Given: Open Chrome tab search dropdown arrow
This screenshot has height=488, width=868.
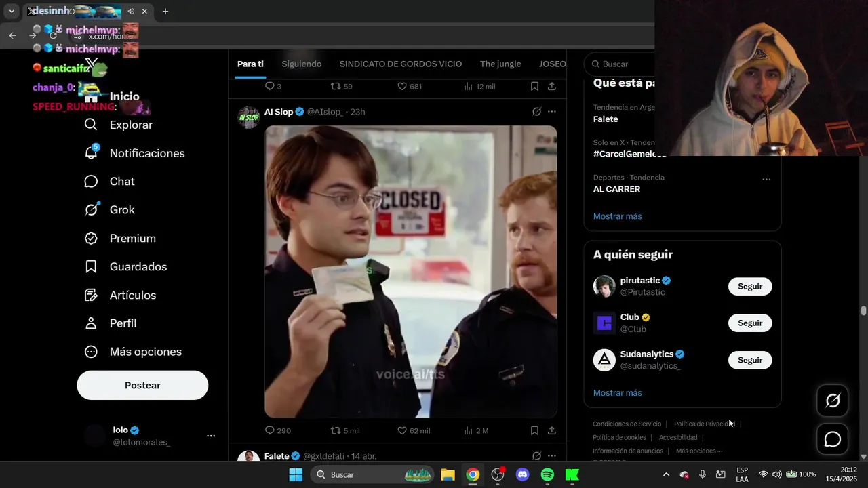Looking at the screenshot, I should [12, 12].
